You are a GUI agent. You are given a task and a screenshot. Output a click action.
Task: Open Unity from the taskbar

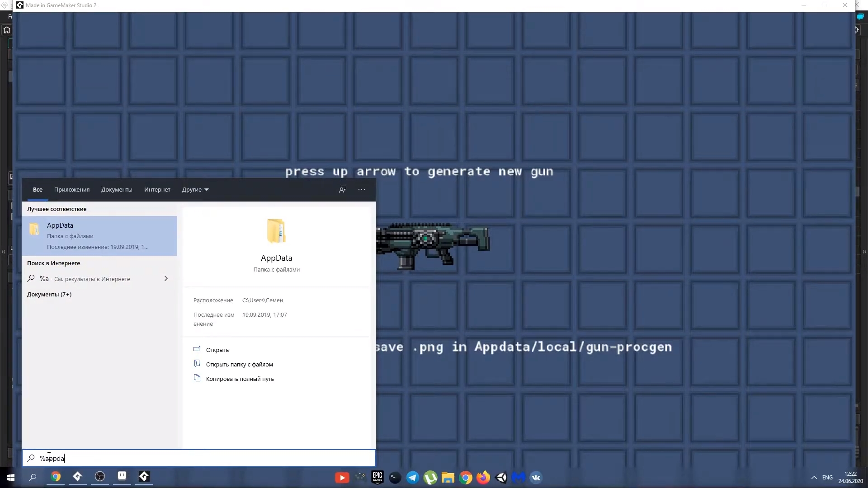[x=501, y=478]
